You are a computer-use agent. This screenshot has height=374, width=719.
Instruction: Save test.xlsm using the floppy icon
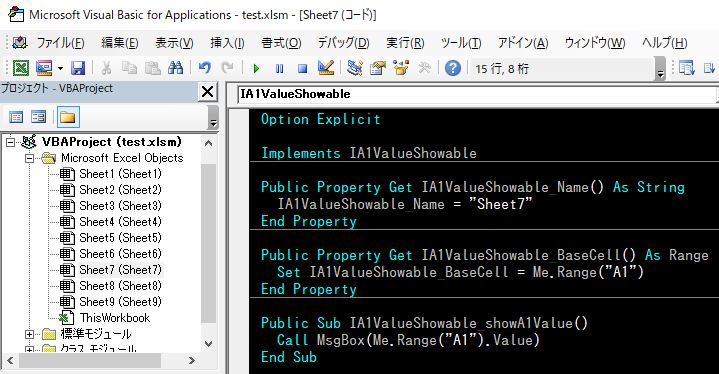[x=78, y=68]
